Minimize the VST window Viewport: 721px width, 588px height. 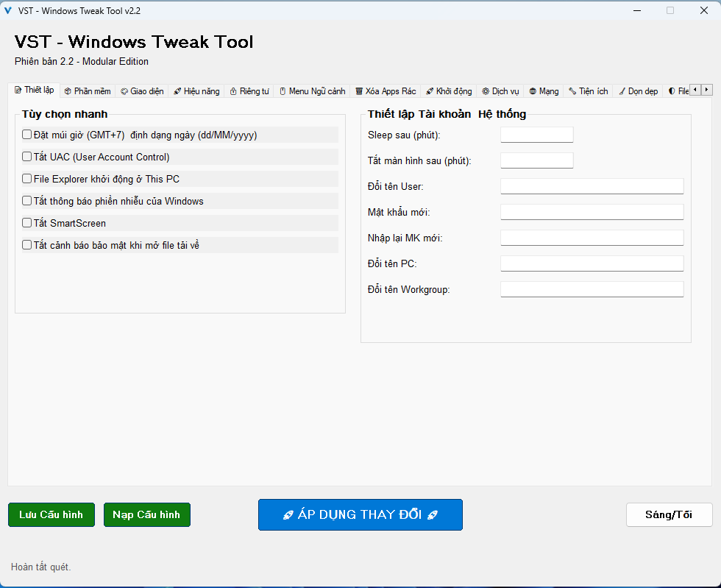point(637,10)
